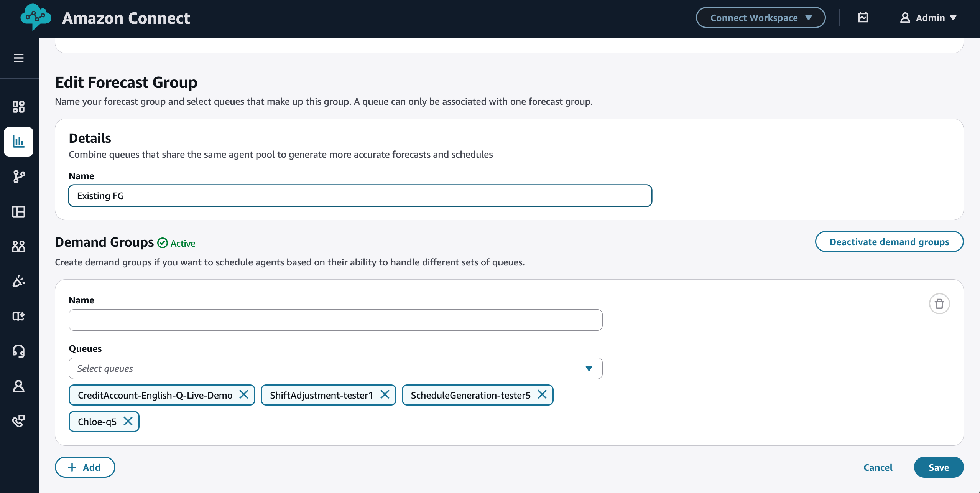Save the forecast group changes
Viewport: 980px width, 493px height.
[x=939, y=467]
